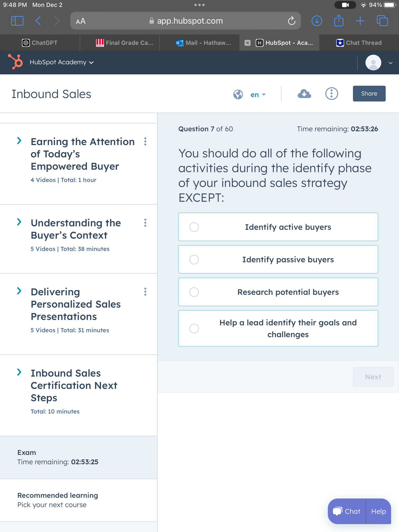This screenshot has height=532, width=399.
Task: Open options for Understanding the Buyer's Context
Action: (145, 223)
